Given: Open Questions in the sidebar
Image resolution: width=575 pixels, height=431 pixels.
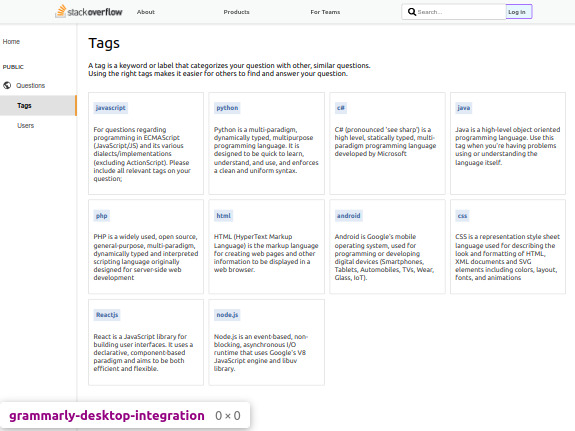Looking at the screenshot, I should (30, 85).
